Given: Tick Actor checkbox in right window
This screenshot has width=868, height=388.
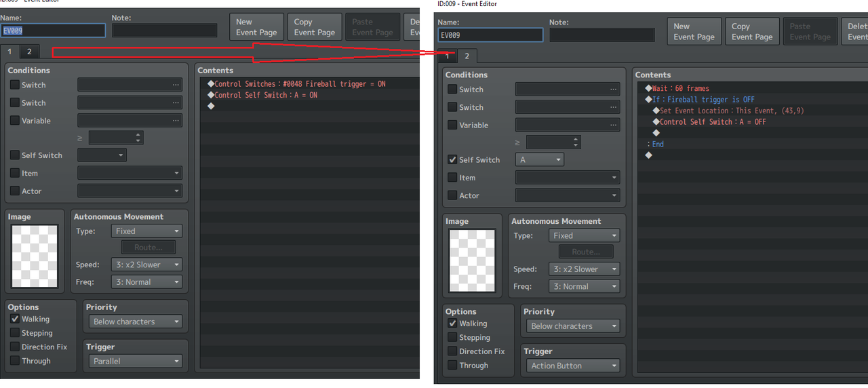Looking at the screenshot, I should pyautogui.click(x=452, y=195).
